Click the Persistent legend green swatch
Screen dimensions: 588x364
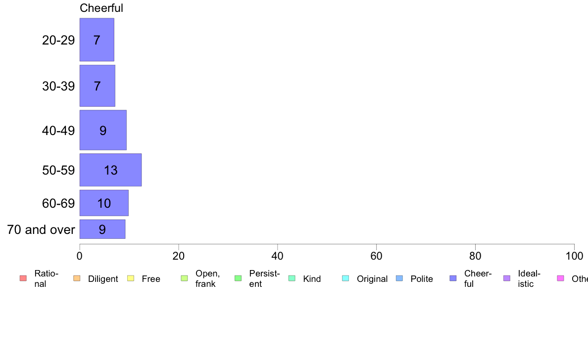[238, 278]
